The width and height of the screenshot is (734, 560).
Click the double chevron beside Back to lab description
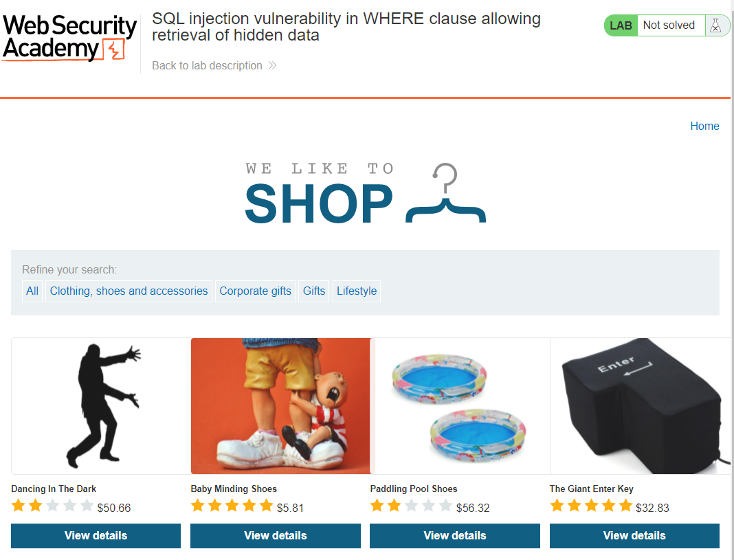click(x=272, y=65)
